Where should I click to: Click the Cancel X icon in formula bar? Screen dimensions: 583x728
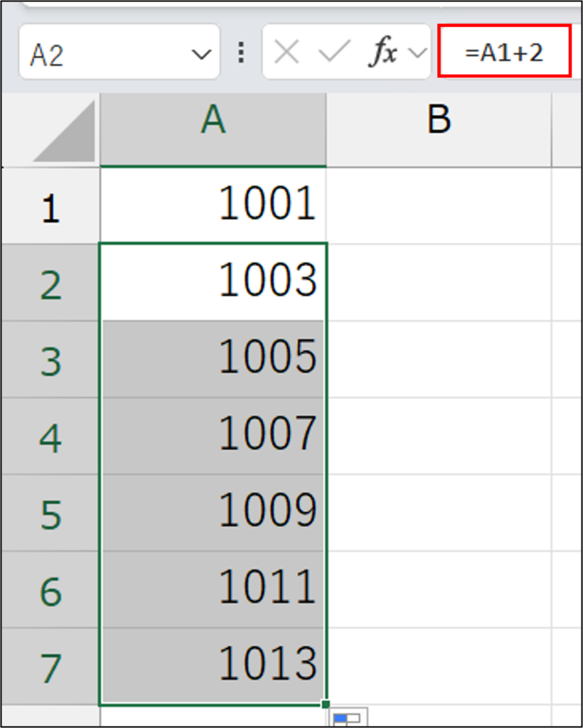point(286,53)
